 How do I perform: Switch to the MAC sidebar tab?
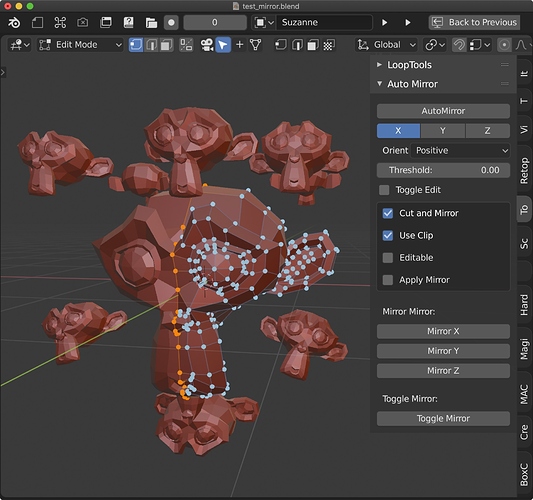click(524, 394)
